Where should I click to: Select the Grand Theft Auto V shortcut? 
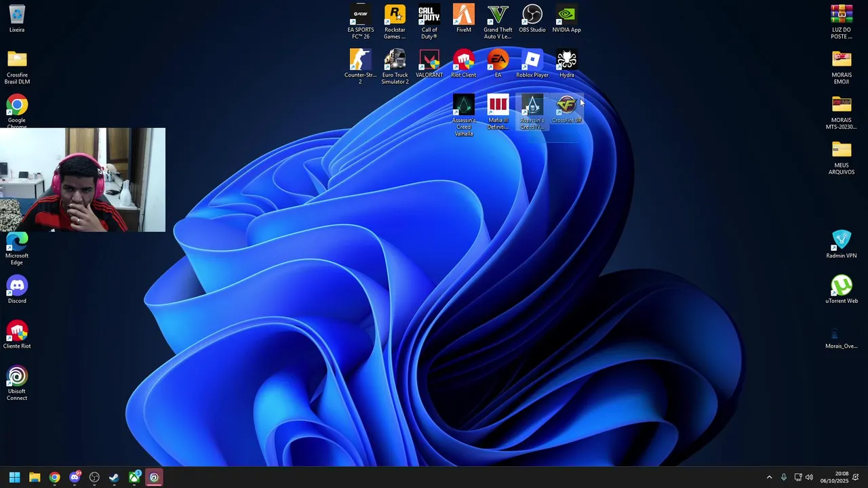pos(498,22)
